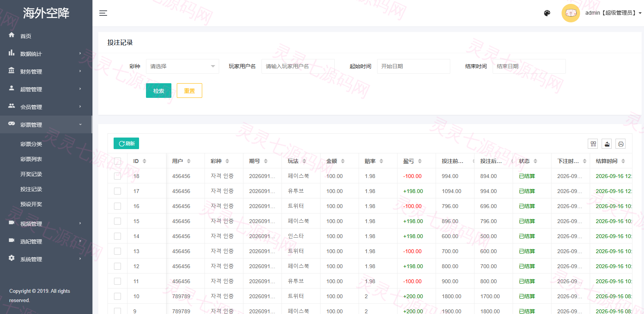The image size is (644, 314).
Task: Click the 选妃管理 video icon
Action: [12, 240]
